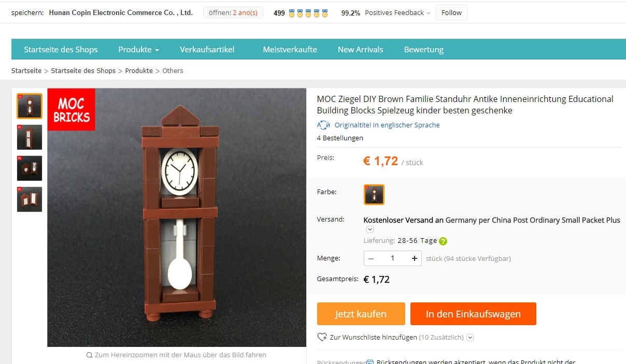Click the quantity input field

click(392, 258)
